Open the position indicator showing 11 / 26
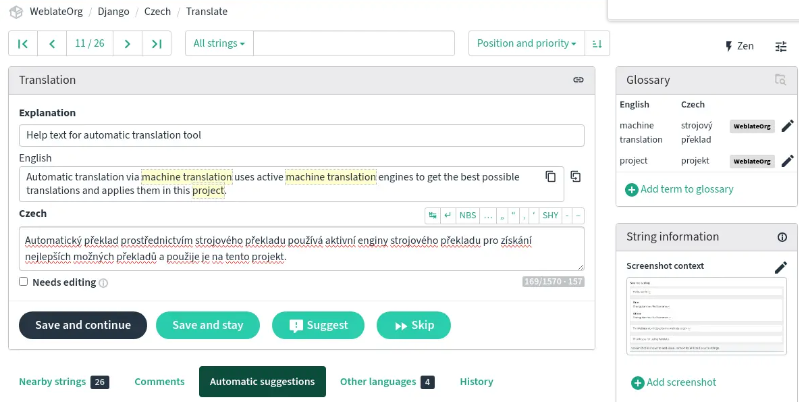799x402 pixels. click(90, 43)
